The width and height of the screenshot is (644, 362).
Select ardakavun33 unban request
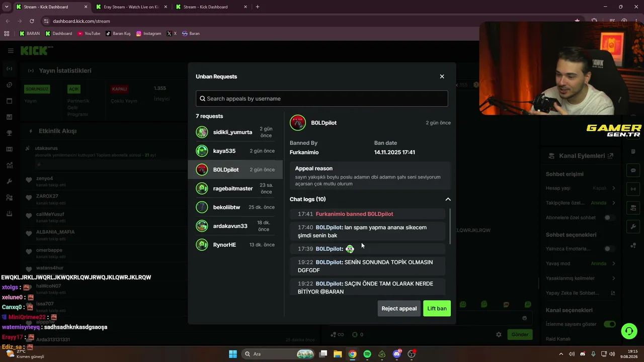[235, 226]
